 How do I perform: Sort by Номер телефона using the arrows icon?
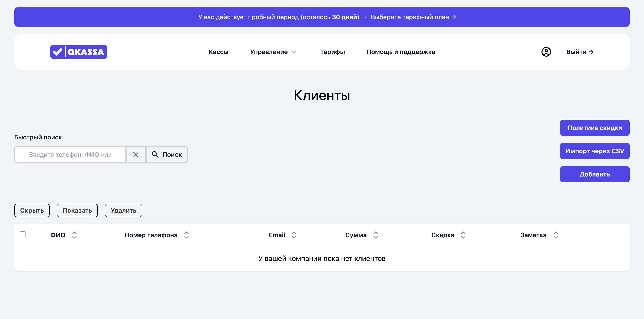tap(186, 235)
